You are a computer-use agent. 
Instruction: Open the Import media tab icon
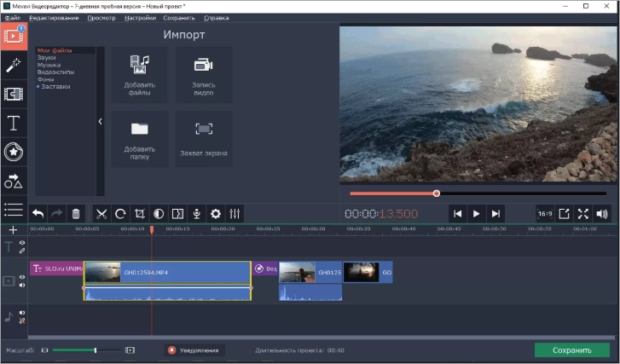point(14,37)
